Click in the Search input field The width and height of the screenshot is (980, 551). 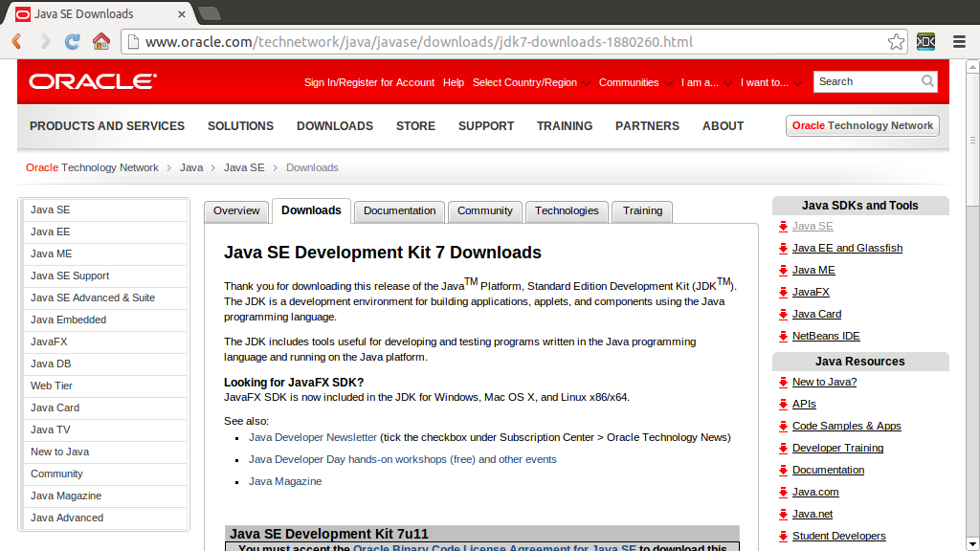pos(867,81)
